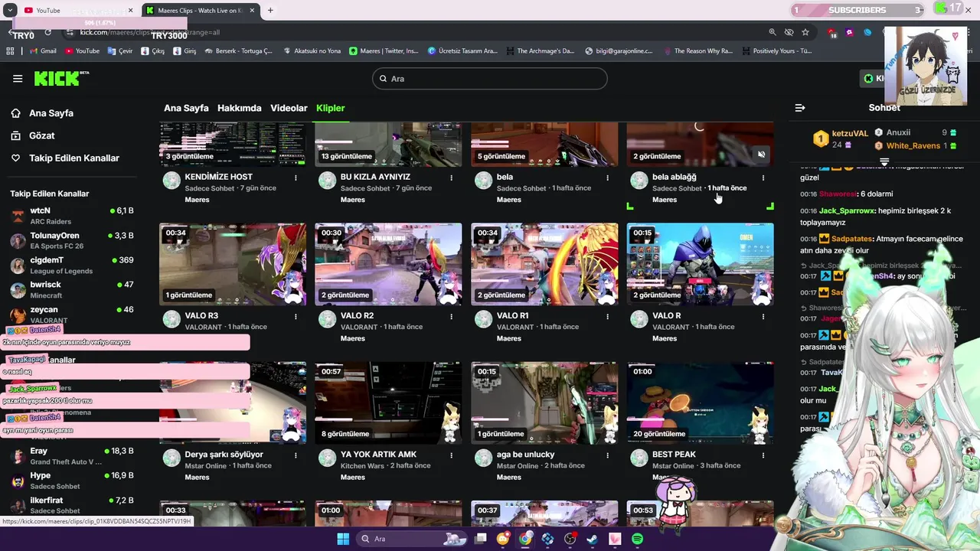
Task: Open ilkerfirat channel in followed list
Action: point(72,505)
